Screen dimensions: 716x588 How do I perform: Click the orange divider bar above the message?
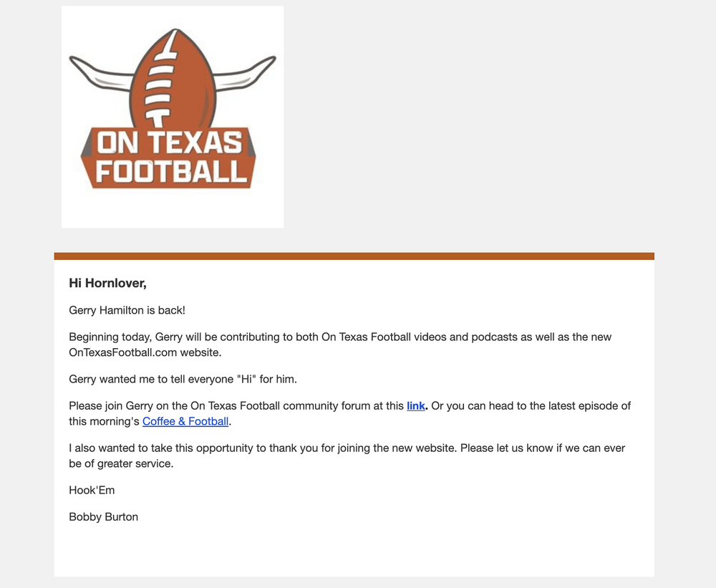[x=354, y=256]
